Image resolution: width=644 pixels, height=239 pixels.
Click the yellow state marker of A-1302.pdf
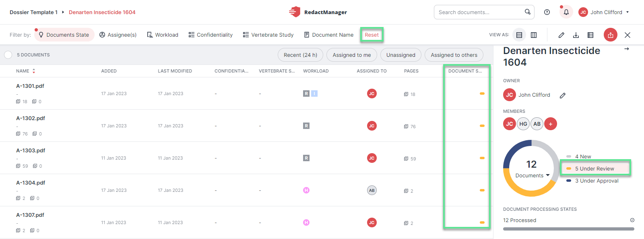pos(482,126)
